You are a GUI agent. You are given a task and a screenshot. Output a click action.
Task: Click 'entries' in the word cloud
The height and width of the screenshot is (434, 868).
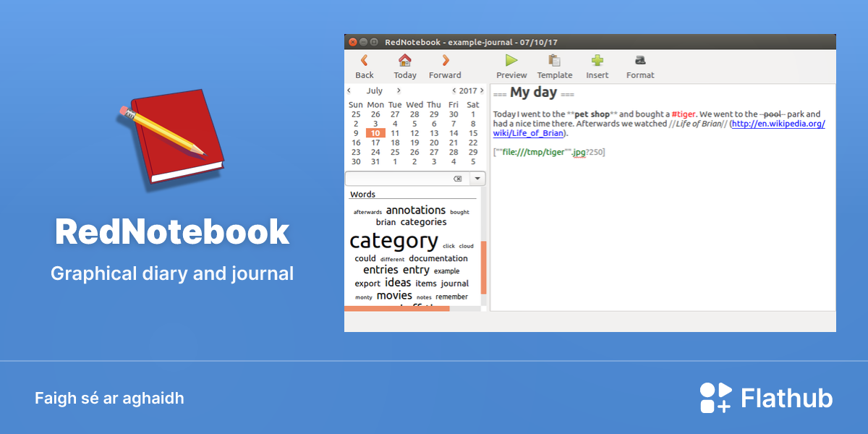(380, 270)
